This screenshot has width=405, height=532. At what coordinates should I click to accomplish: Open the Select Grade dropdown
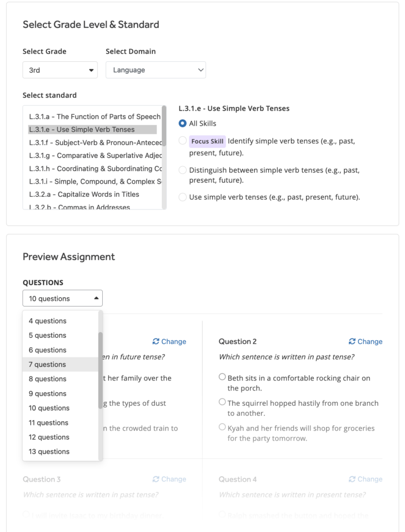[60, 69]
